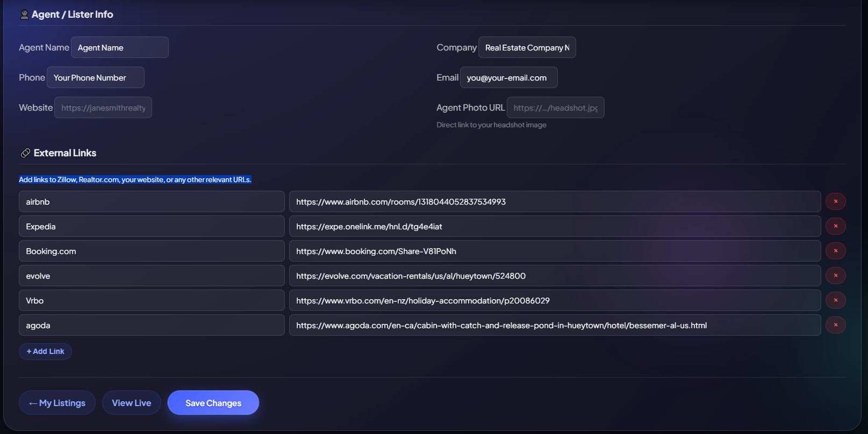
Task: Click the Phone number field
Action: pyautogui.click(x=95, y=78)
